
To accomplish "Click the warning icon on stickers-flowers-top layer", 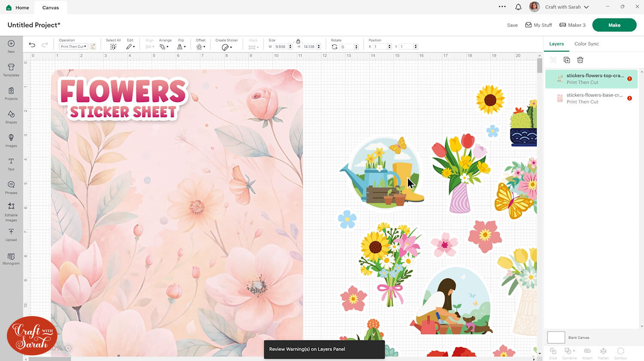I will [629, 79].
